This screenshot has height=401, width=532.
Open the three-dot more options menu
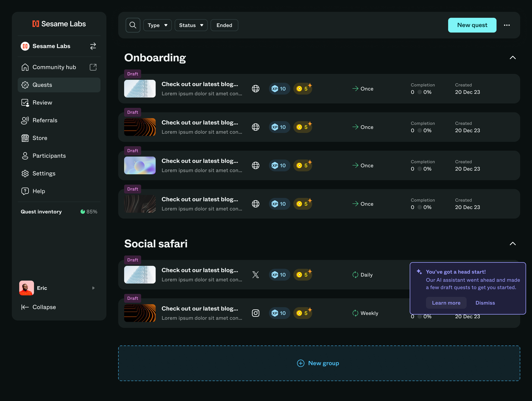pyautogui.click(x=507, y=25)
